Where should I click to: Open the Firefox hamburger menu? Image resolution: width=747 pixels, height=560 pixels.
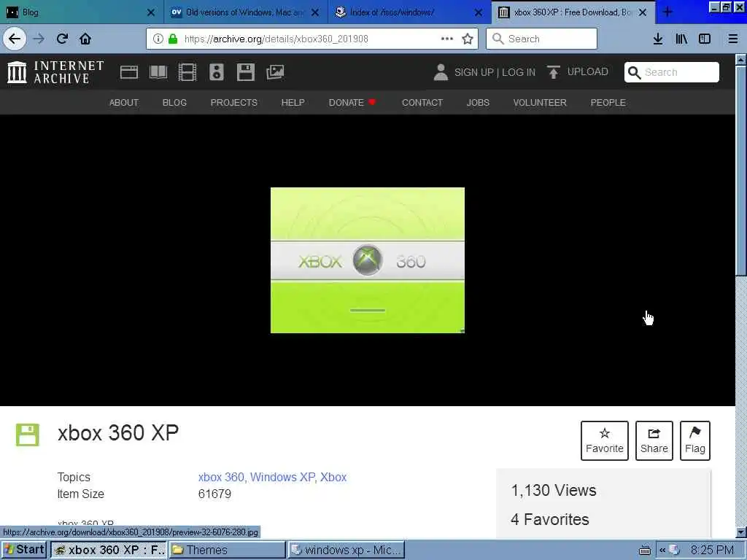tap(732, 39)
